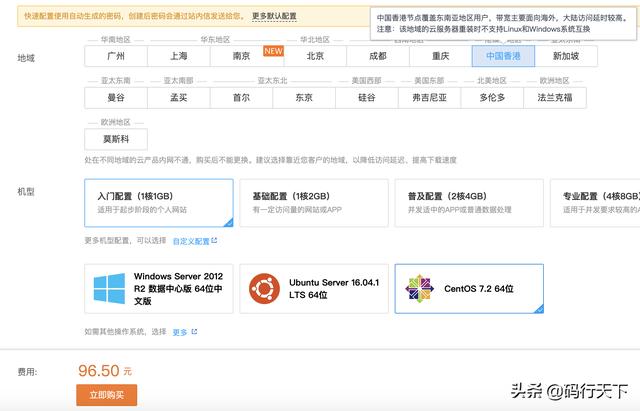Viewport: 640px width, 411px height.
Task: Click the external-link icon beside 自定义配置
Action: 214,241
